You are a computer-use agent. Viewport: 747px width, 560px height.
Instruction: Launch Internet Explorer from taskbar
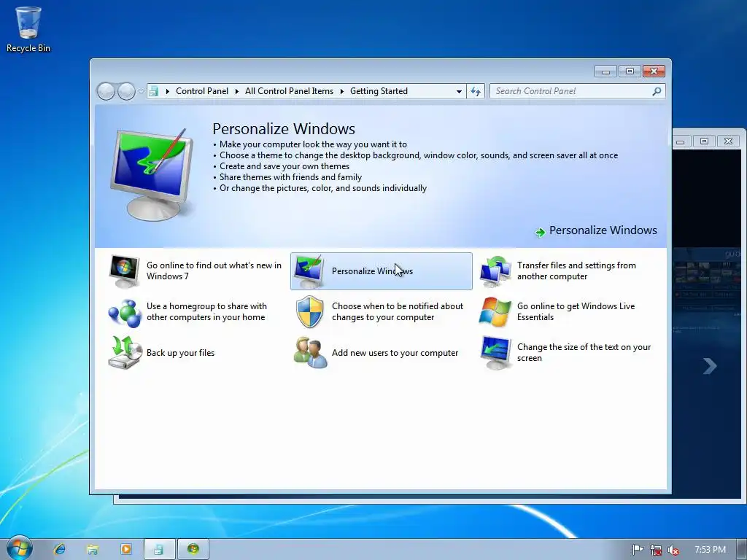click(x=60, y=549)
